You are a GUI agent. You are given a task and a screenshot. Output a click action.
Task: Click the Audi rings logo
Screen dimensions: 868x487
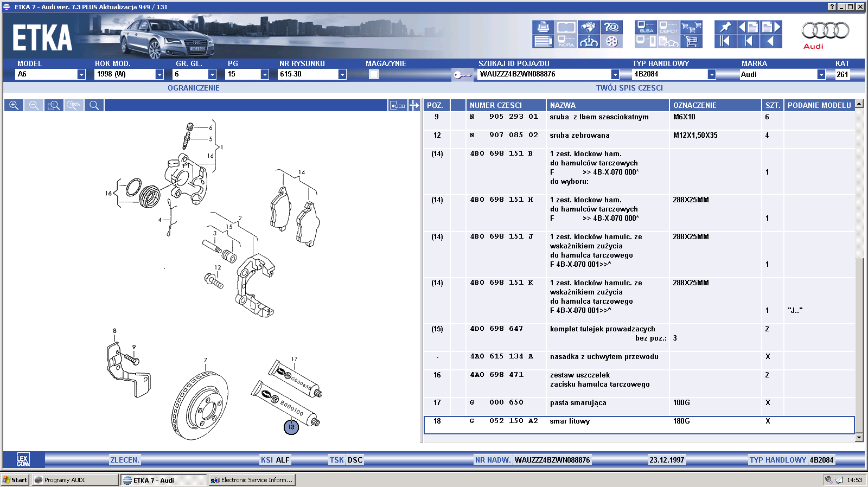pos(825,30)
